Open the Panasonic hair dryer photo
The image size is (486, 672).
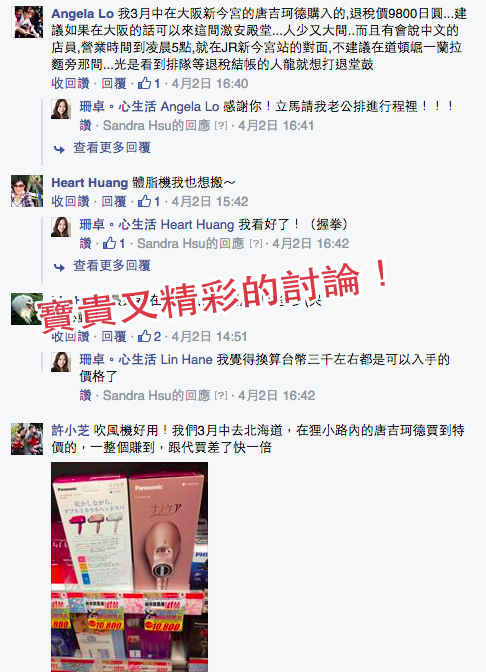tap(129, 567)
